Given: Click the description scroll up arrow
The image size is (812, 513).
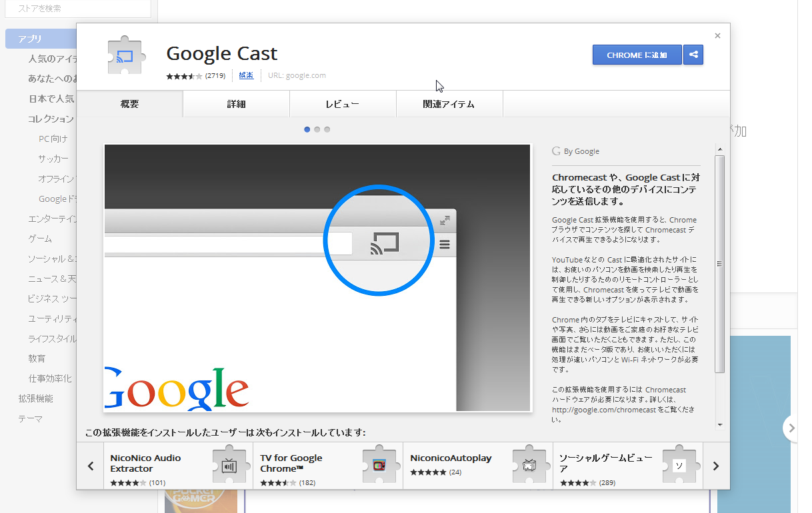Looking at the screenshot, I should [719, 149].
